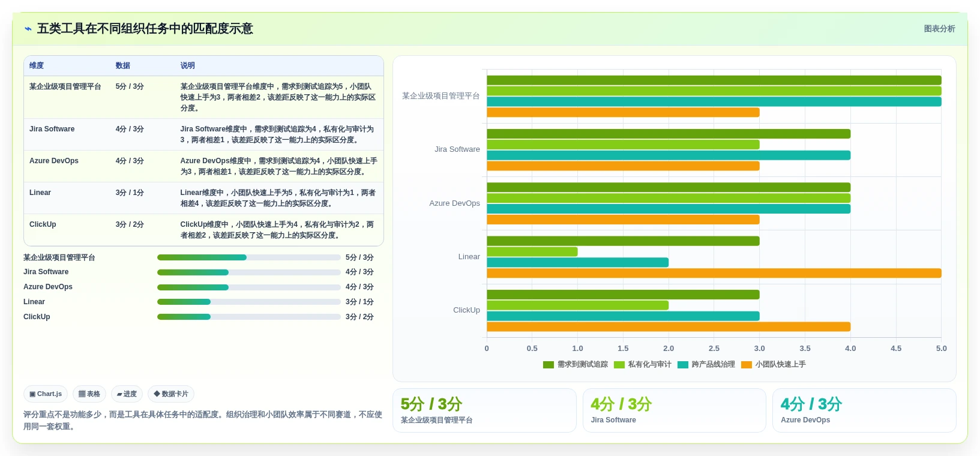Click the 某企业级项目管理平台 chart axis label
Screen dimensions: 980x456
pos(441,96)
